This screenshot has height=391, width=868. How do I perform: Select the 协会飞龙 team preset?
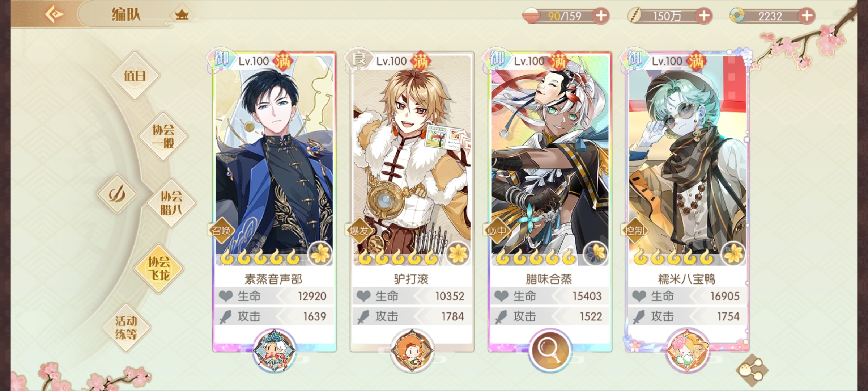[159, 268]
